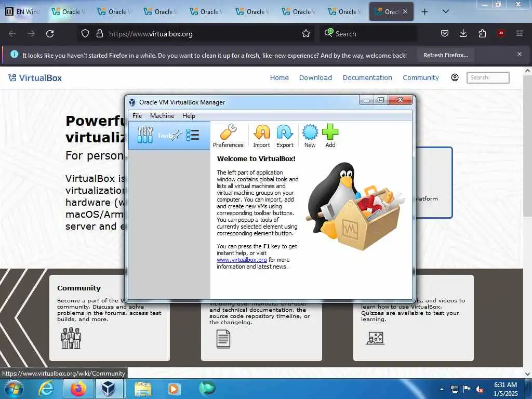This screenshot has width=532, height=399.
Task: Click Firefox icon in taskbar
Action: click(x=78, y=389)
